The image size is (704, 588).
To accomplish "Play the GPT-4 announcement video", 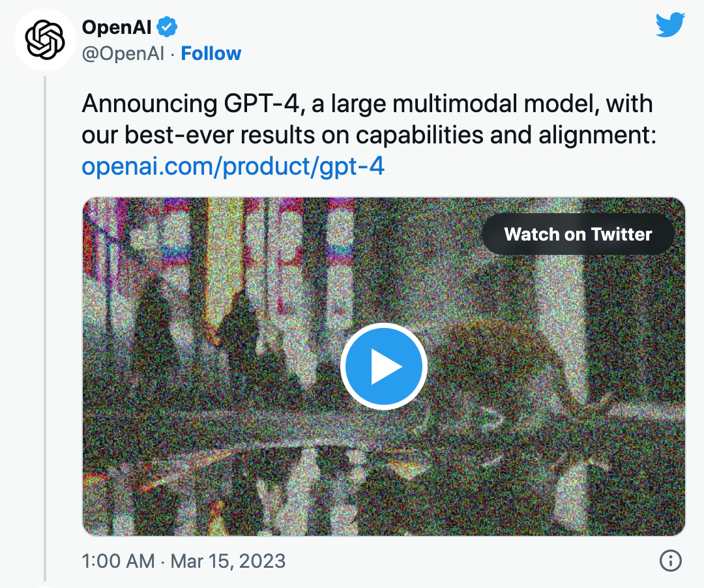I will click(x=383, y=367).
